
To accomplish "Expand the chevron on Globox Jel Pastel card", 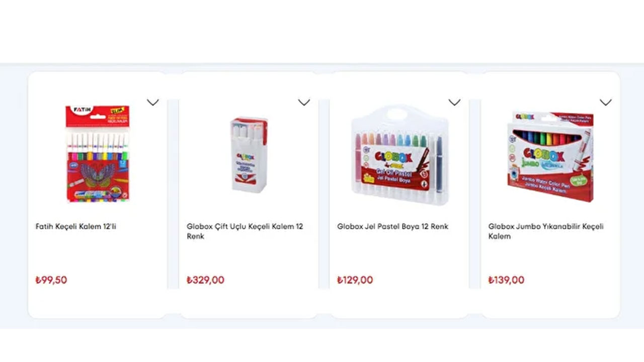I will click(454, 103).
